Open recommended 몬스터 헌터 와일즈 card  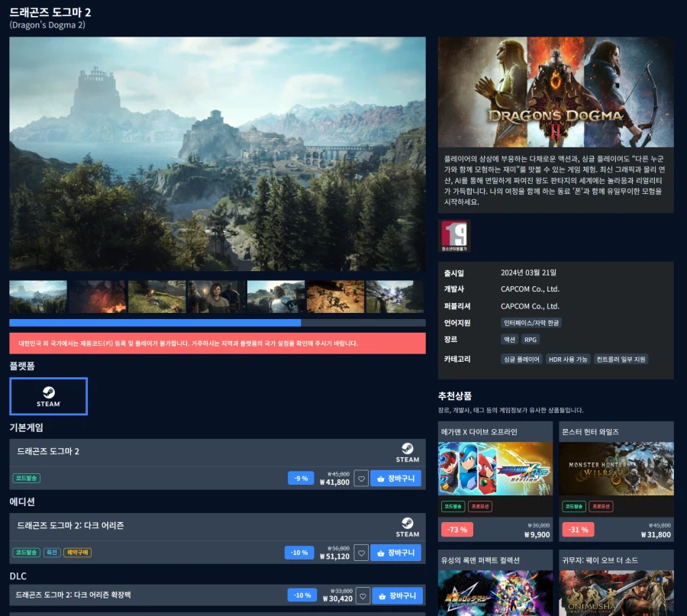(x=616, y=482)
